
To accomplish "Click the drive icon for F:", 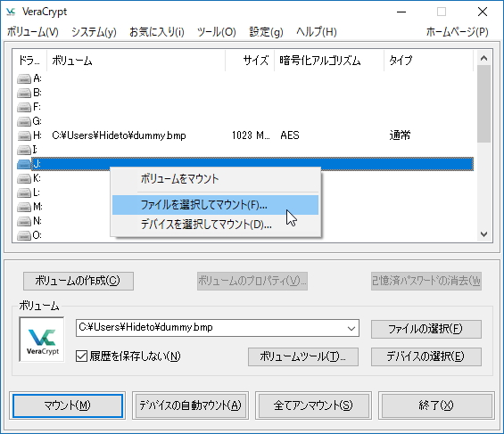I will click(x=24, y=107).
